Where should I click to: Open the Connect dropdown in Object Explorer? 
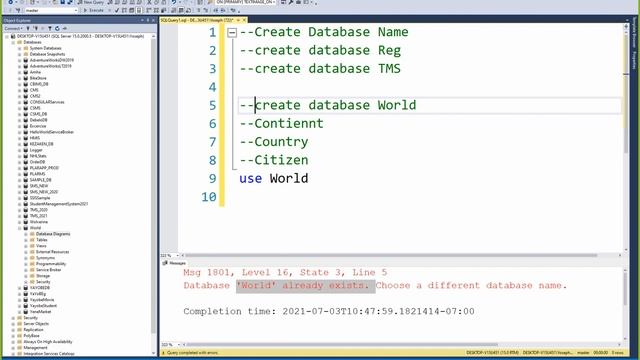[13, 28]
